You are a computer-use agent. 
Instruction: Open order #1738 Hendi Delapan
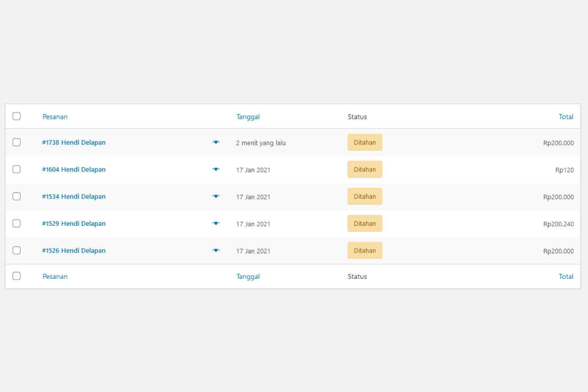(x=73, y=142)
